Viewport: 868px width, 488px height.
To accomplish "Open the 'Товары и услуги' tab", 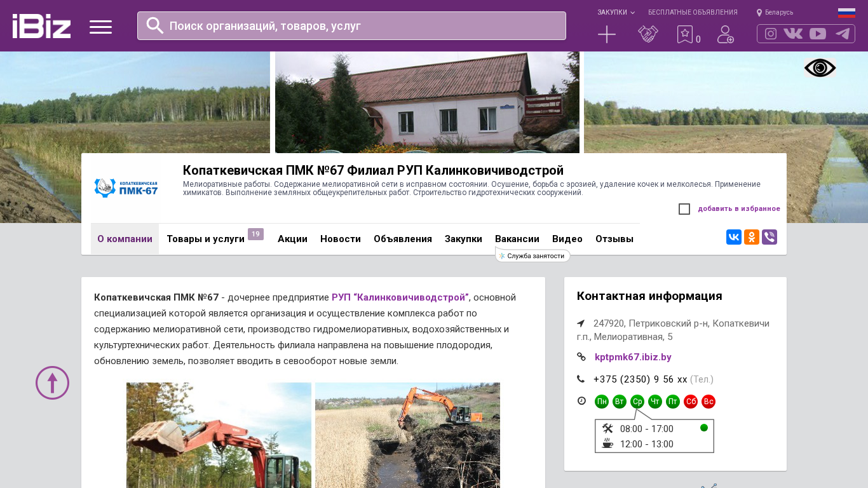I will coord(205,239).
